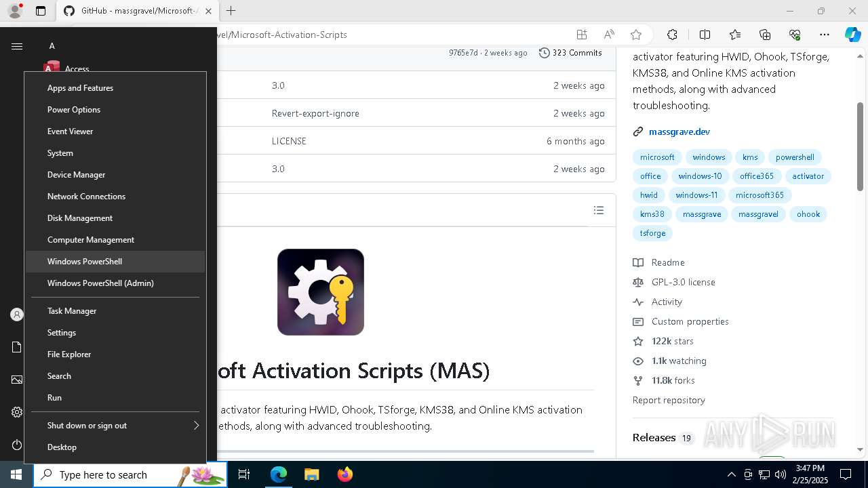This screenshot has height=488, width=868.
Task: Open Edge Favorites list icon
Action: [x=735, y=35]
